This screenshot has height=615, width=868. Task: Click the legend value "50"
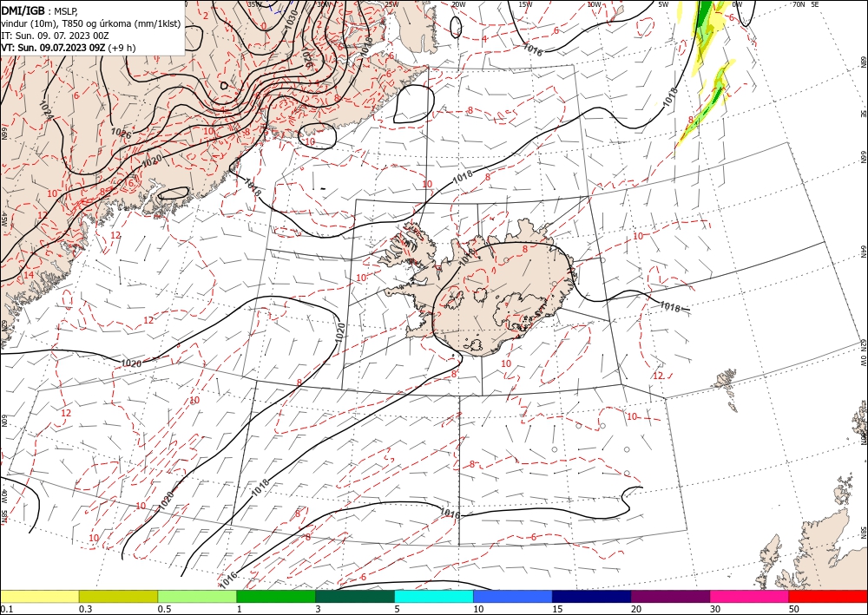[x=794, y=609]
